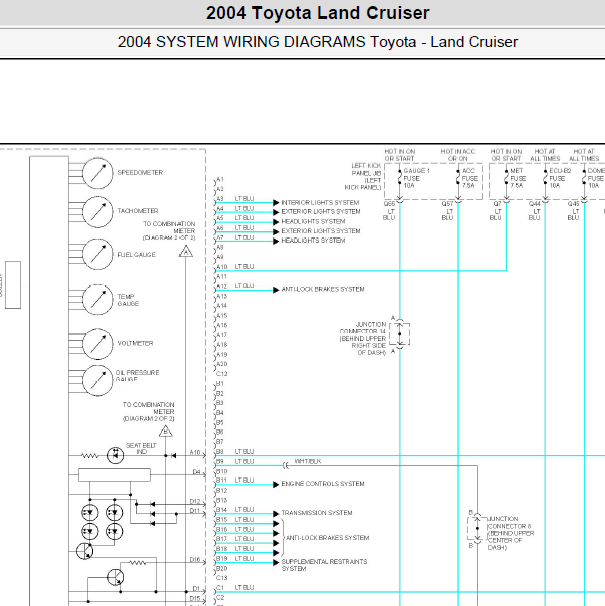The height and width of the screenshot is (606, 605).
Task: Click the tachometer gauge symbol
Action: coord(97,211)
